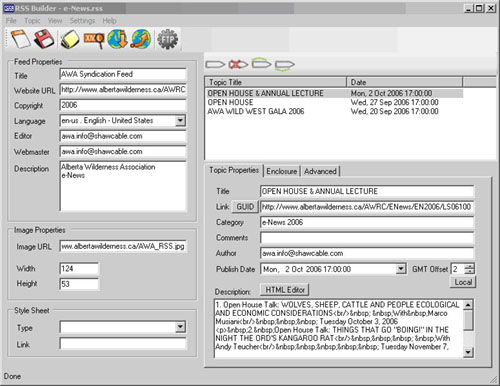Viewport: 500px width, 386px height.
Task: Open the File menu
Action: point(11,21)
